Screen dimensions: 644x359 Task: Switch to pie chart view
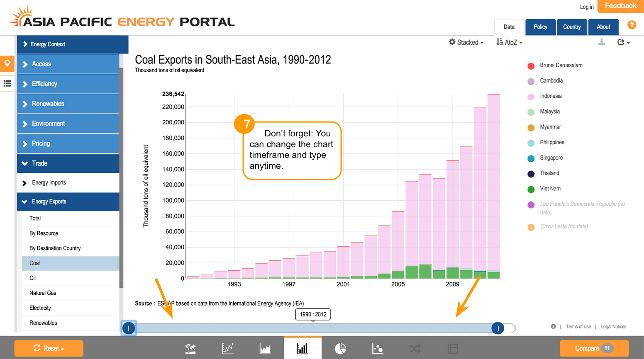tap(340, 349)
